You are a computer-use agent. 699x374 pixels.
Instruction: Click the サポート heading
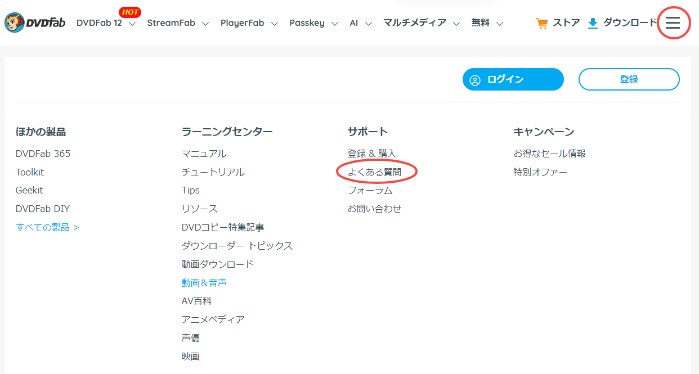pos(367,132)
